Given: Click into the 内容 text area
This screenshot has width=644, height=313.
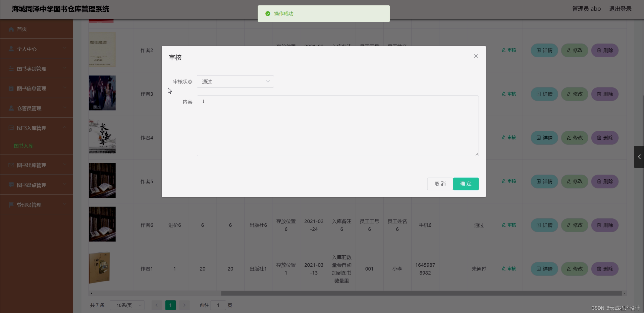Looking at the screenshot, I should 337,126.
